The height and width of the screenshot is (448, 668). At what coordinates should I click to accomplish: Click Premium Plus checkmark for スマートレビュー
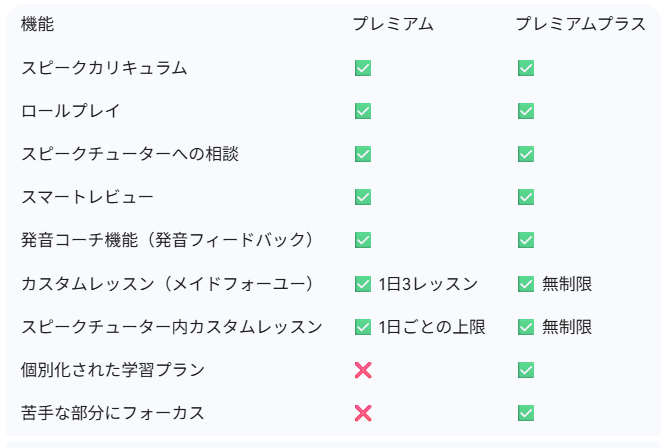[526, 197]
